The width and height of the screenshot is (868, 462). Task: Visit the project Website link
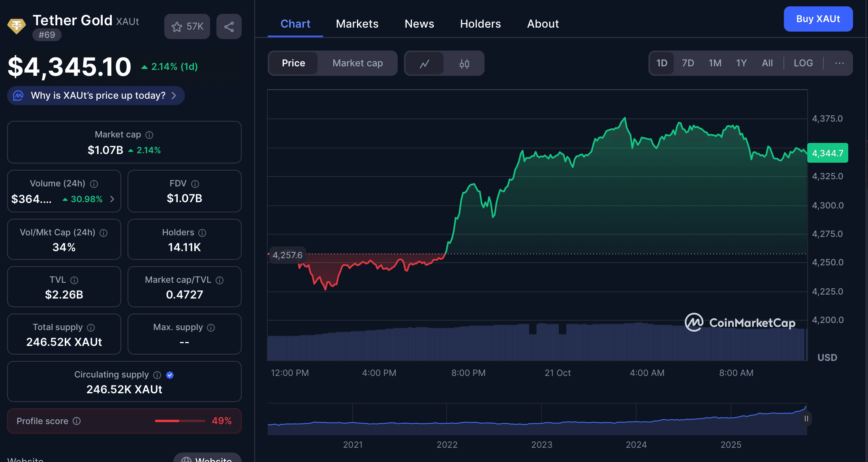[x=207, y=459]
